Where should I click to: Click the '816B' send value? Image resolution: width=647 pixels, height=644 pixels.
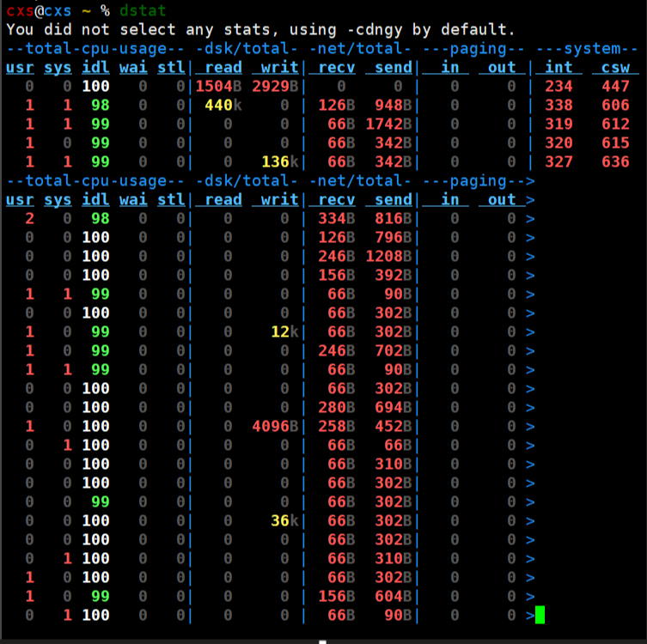(x=394, y=218)
